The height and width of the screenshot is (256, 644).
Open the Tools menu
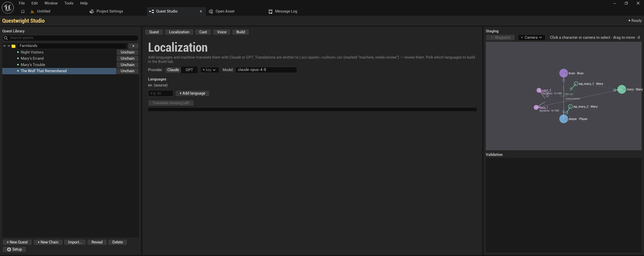tap(69, 3)
